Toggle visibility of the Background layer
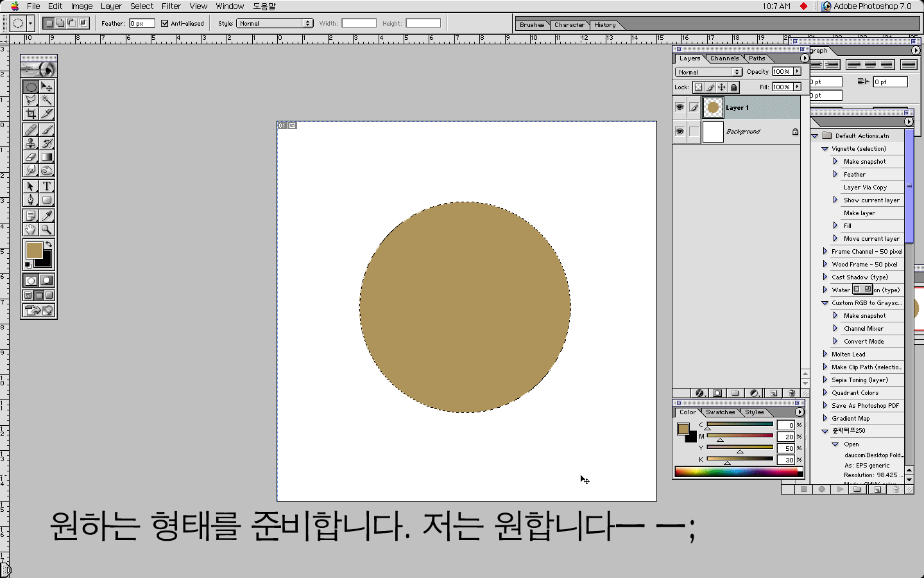This screenshot has height=578, width=924. (680, 132)
